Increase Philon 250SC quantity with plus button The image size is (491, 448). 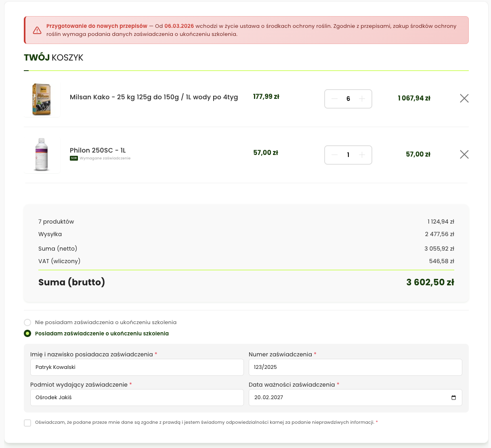pyautogui.click(x=362, y=155)
